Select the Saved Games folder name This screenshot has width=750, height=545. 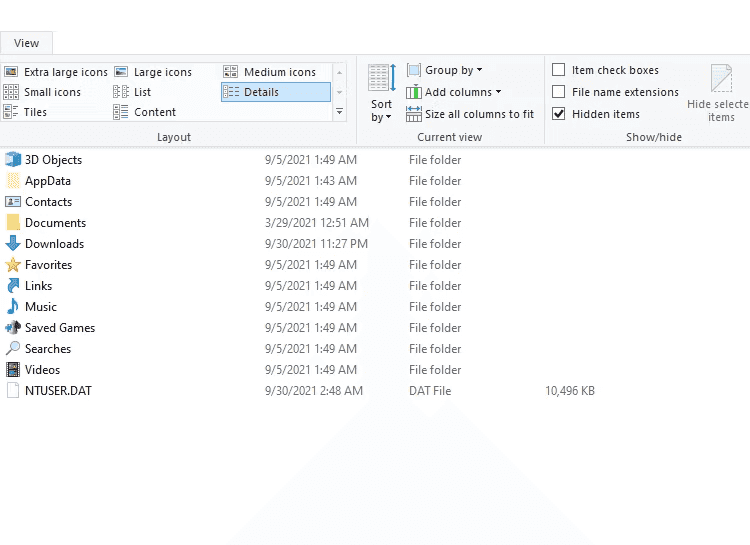point(60,328)
